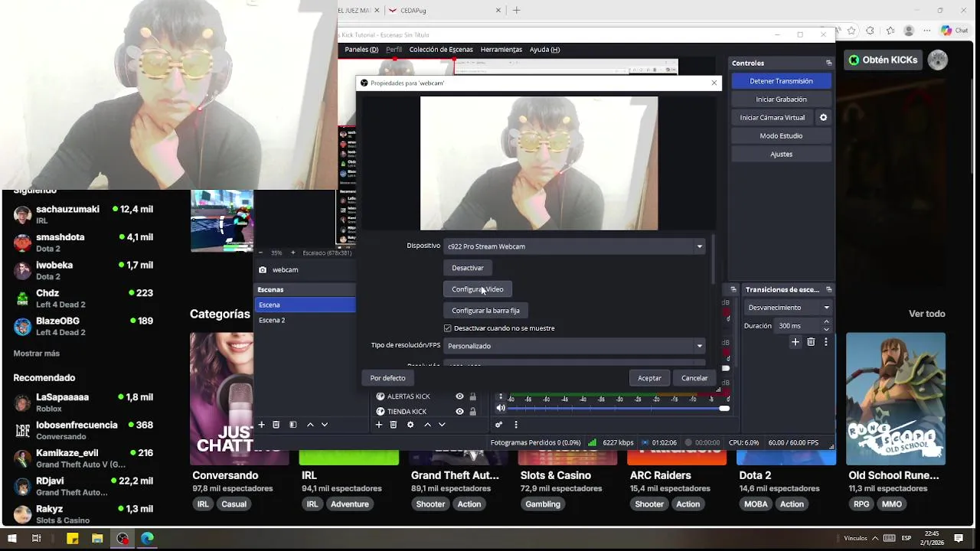
Task: Open Colección de Escenas menu
Action: (x=441, y=50)
